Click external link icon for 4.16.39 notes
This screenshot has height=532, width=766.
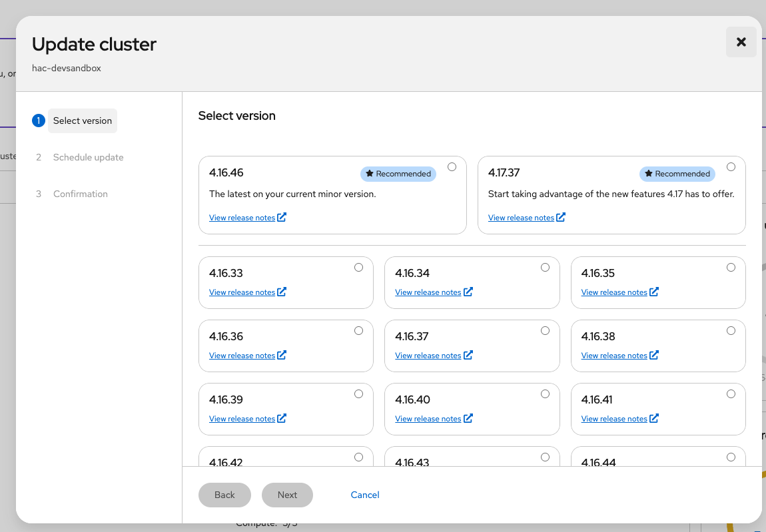point(282,418)
